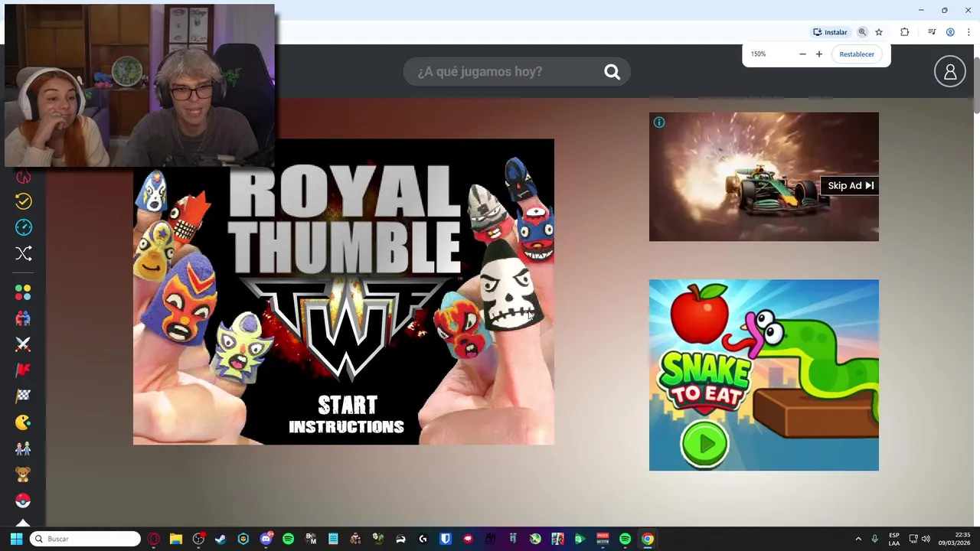Click the search magnifier icon in the search bar

[612, 72]
